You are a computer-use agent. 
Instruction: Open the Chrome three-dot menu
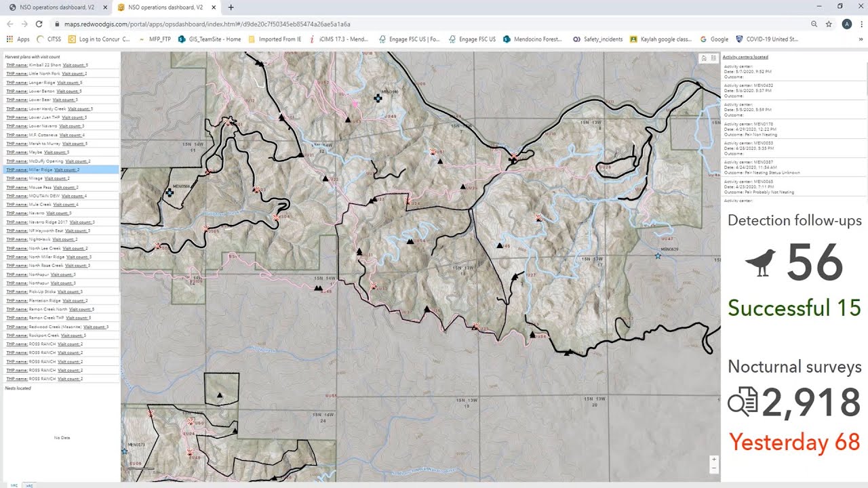(x=861, y=24)
